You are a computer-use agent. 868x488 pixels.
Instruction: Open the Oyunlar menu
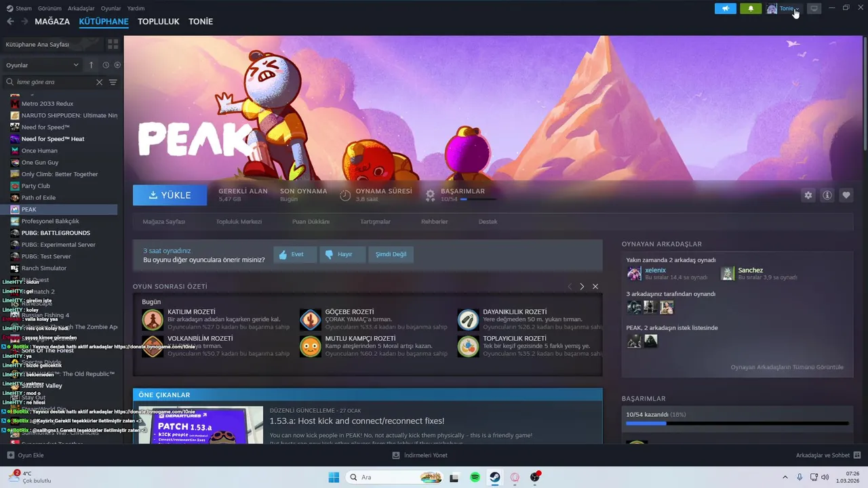(111, 8)
